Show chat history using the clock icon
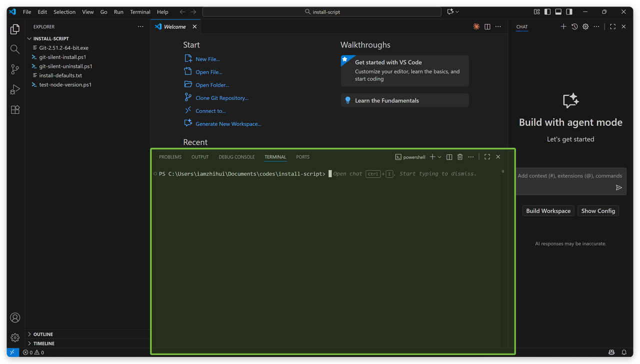The height and width of the screenshot is (364, 640). (574, 26)
